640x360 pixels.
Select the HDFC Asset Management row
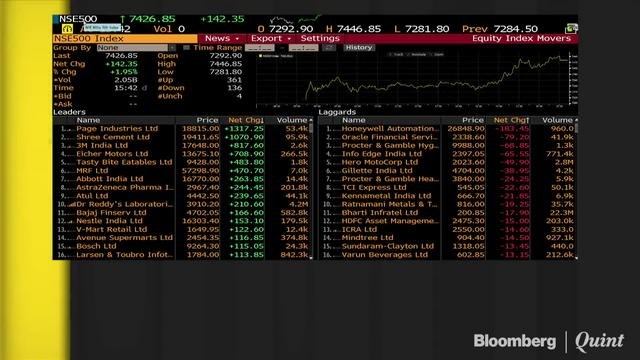click(x=446, y=221)
